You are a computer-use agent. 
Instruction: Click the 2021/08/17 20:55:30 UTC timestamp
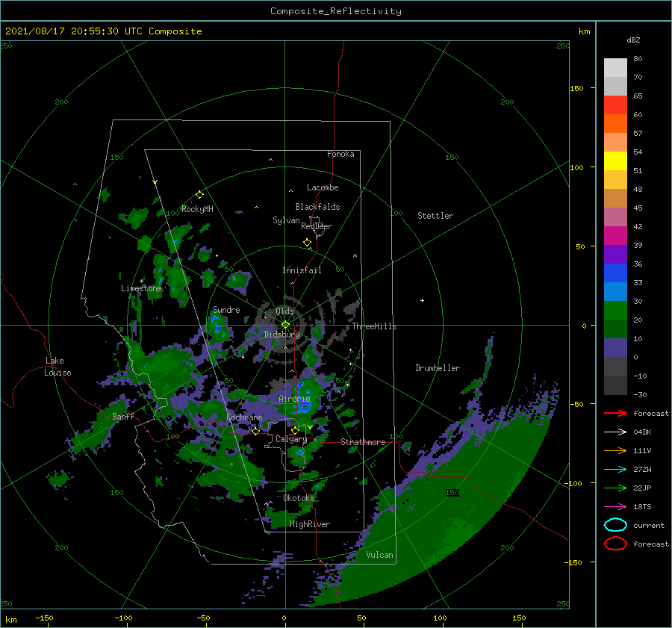(104, 31)
